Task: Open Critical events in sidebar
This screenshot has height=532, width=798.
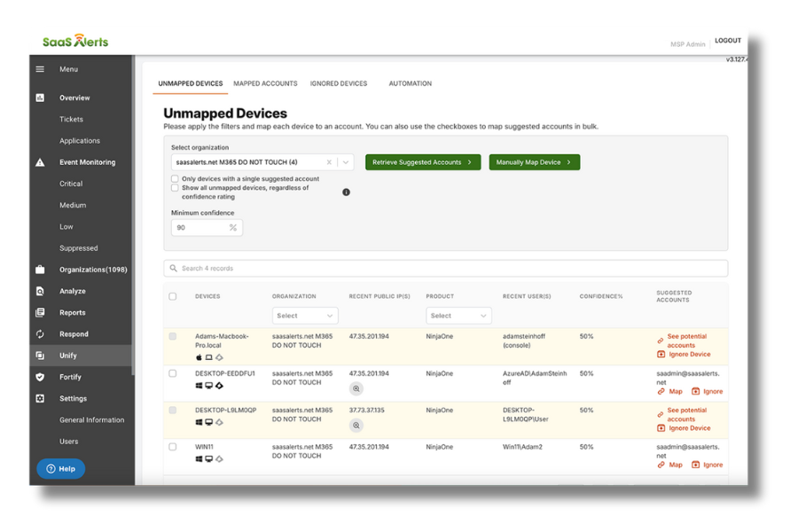Action: coord(71,184)
